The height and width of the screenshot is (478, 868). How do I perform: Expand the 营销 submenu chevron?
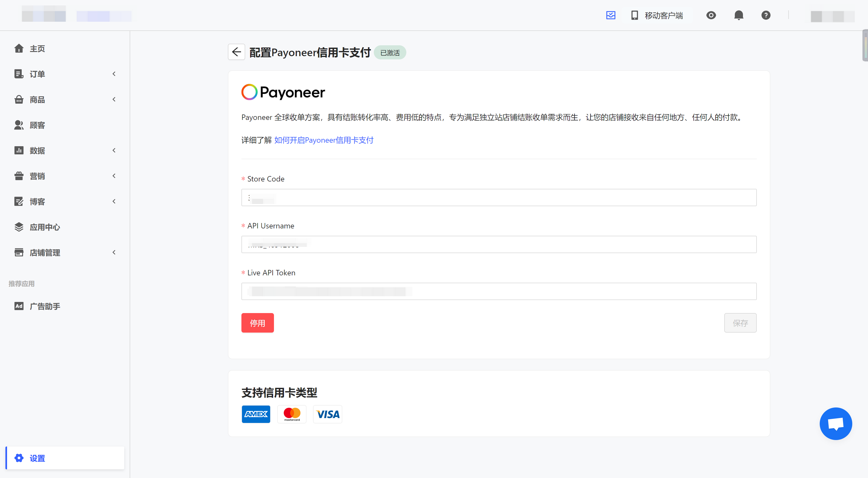114,176
